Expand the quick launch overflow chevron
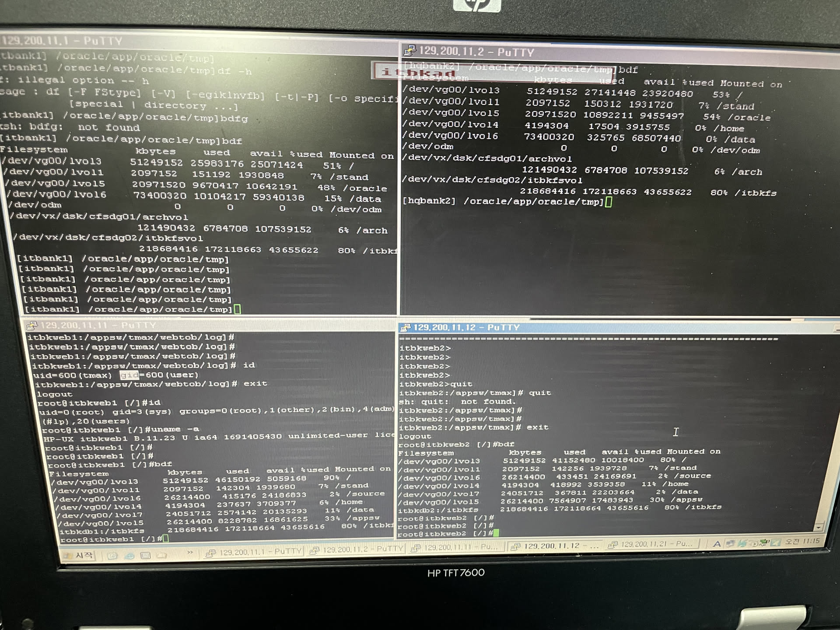Viewport: 840px width, 630px height. (190, 553)
